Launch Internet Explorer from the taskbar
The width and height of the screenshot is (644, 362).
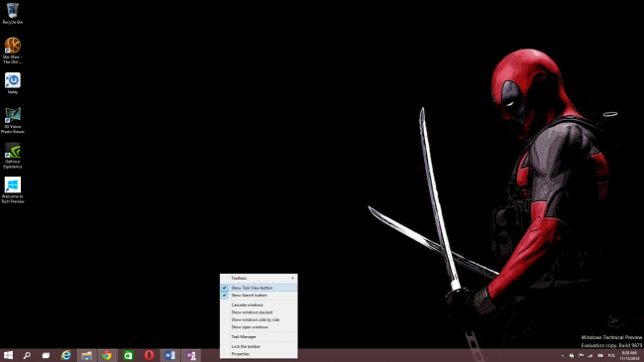click(x=65, y=355)
